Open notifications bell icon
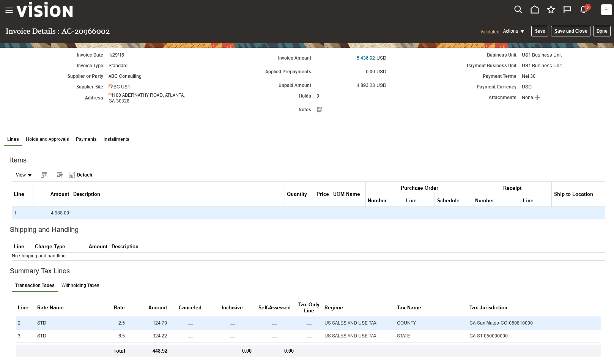 coord(584,9)
